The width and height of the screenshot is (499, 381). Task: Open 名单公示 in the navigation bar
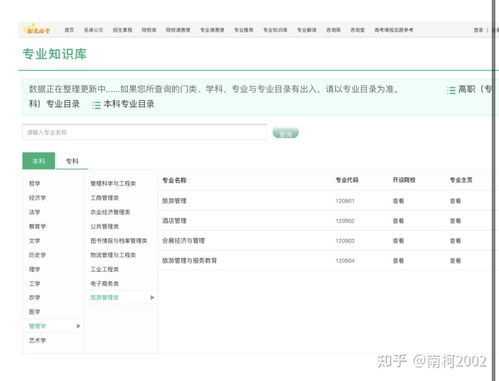click(93, 30)
